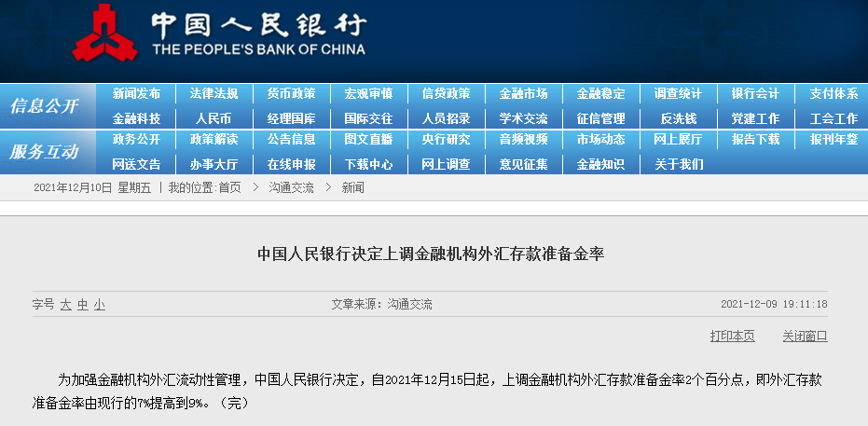Open 央行研究 navigation item
This screenshot has width=868, height=426.
point(446,140)
